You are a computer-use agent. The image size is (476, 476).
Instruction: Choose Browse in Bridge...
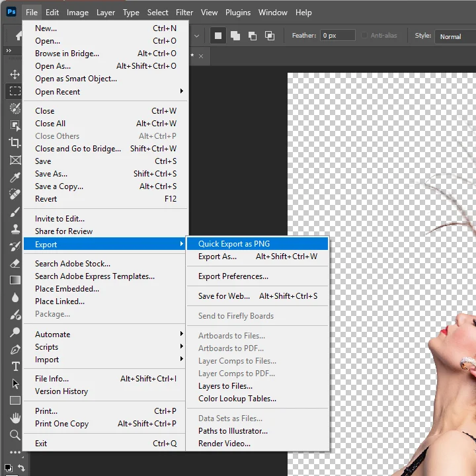tap(106, 54)
